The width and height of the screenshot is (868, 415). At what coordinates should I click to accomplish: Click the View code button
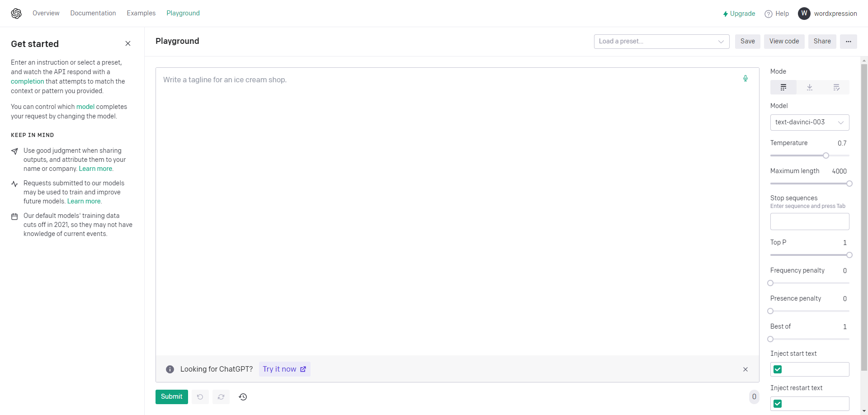click(784, 42)
